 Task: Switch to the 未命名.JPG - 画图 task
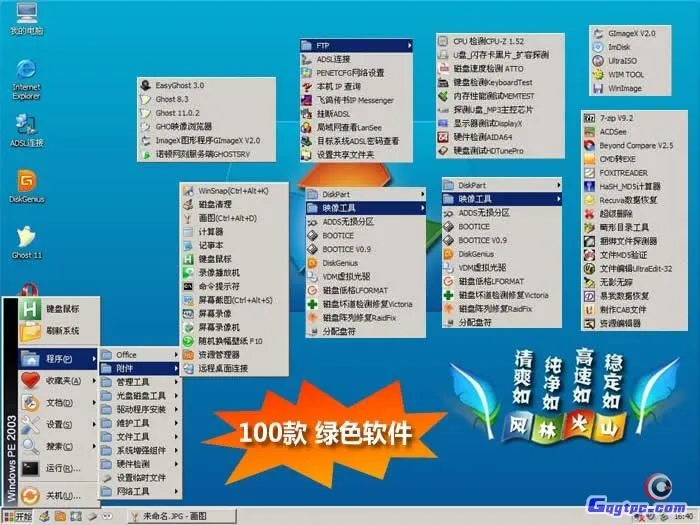pyautogui.click(x=182, y=517)
